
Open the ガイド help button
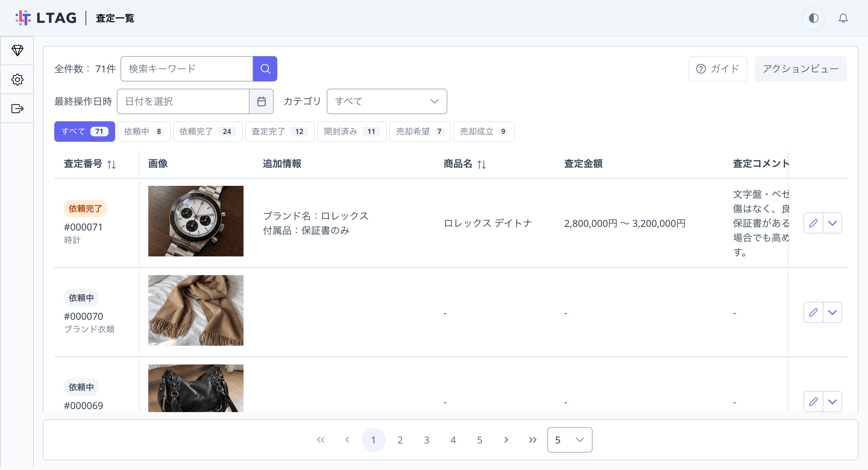pos(718,69)
